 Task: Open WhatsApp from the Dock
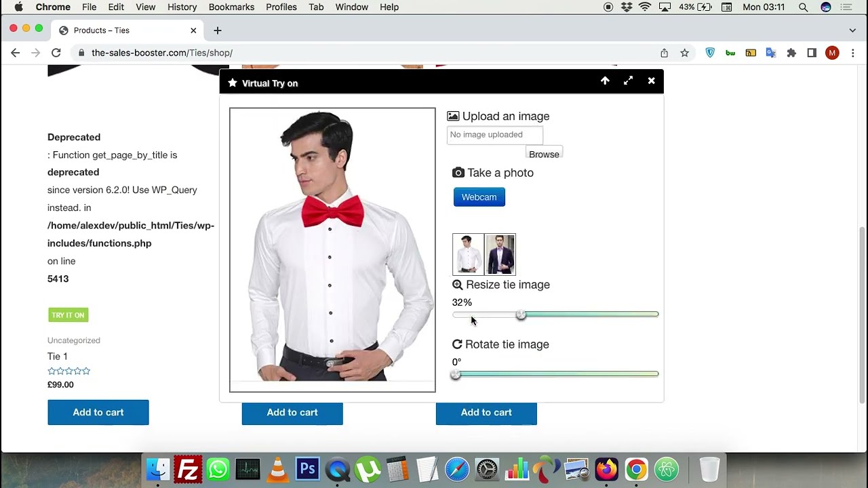(218, 469)
